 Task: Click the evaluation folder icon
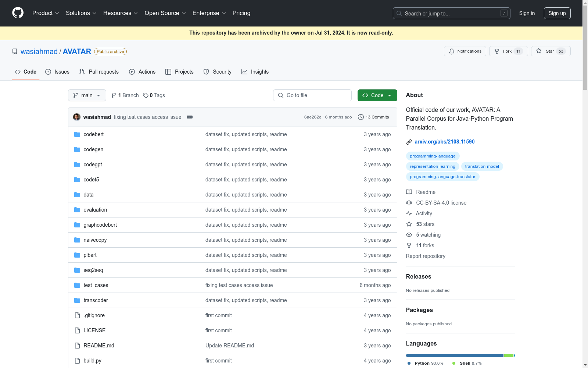[77, 210]
